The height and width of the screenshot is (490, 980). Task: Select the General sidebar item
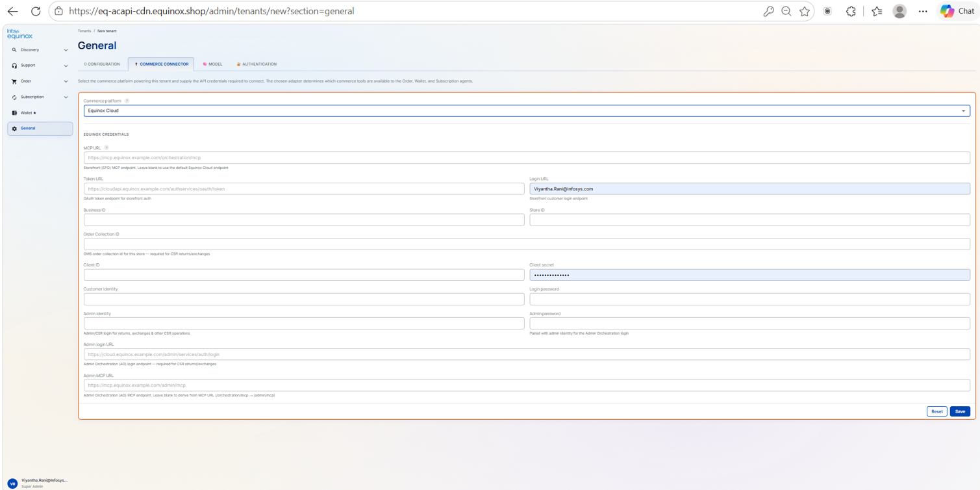pyautogui.click(x=40, y=129)
